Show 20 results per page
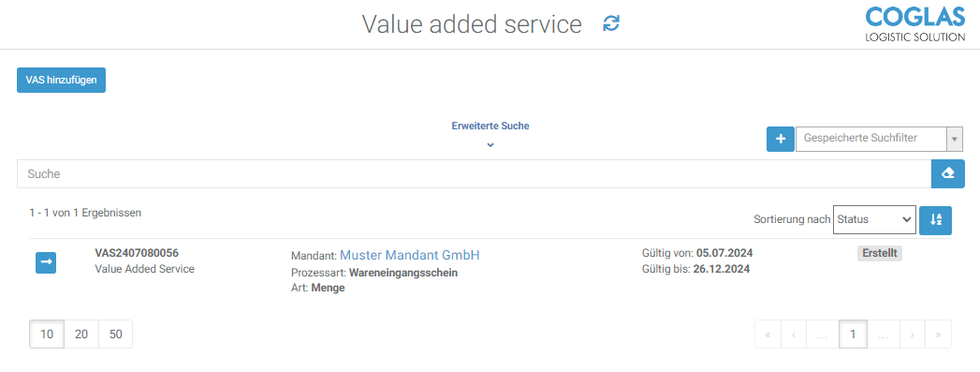Screen dimensions: 980x372 click(x=81, y=335)
